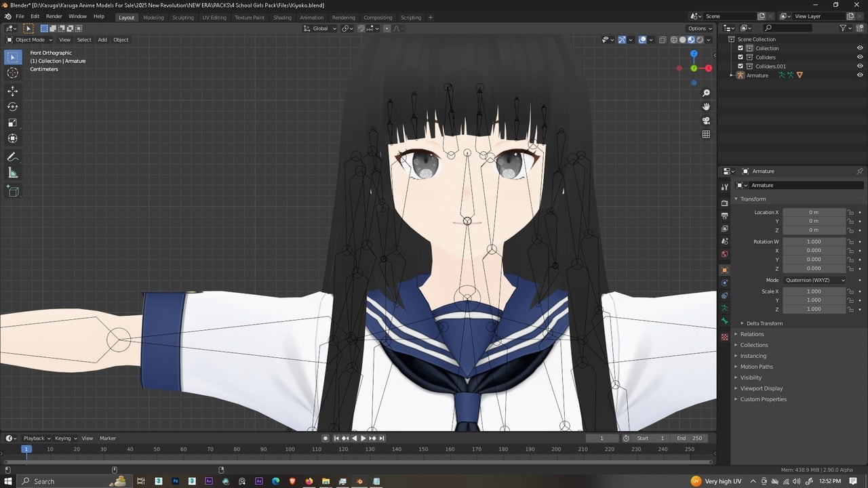
Task: Open the Object Mode dropdown
Action: click(x=30, y=39)
